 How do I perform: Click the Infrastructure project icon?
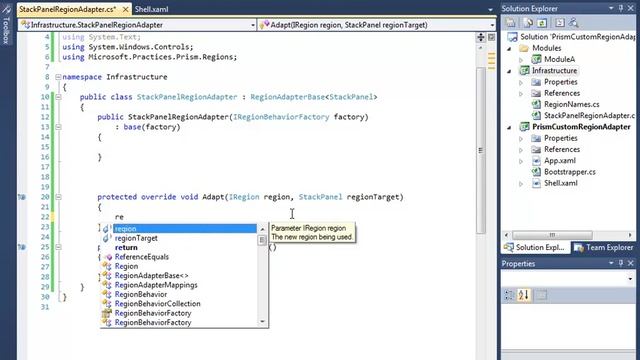(524, 71)
